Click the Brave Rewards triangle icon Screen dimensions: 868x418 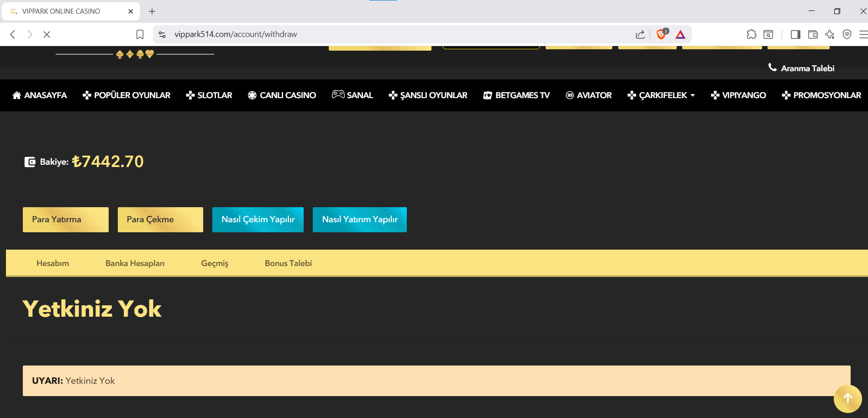680,35
